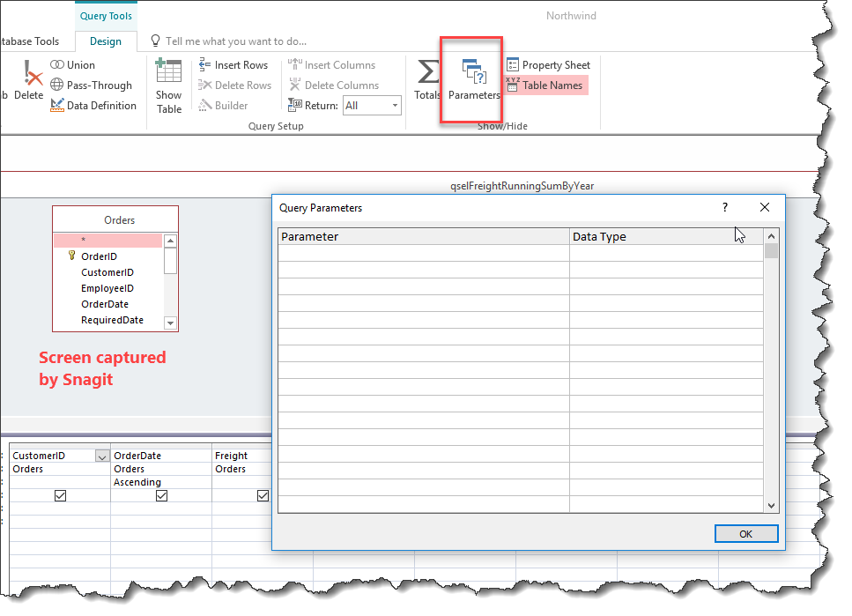Click the first Parameter name cell

(x=424, y=253)
